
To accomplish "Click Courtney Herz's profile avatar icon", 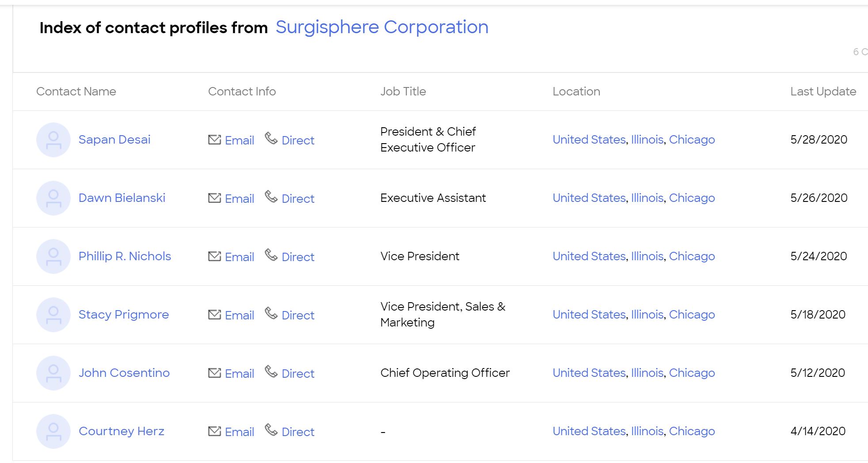I will 53,431.
